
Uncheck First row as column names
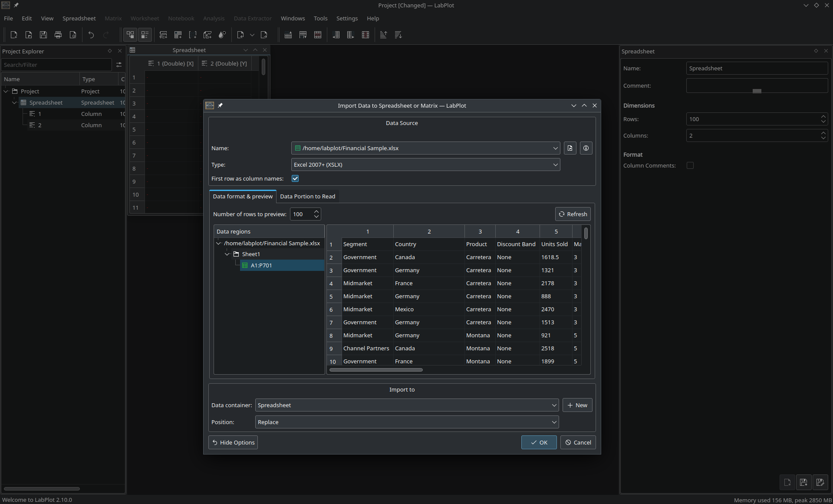pyautogui.click(x=295, y=178)
